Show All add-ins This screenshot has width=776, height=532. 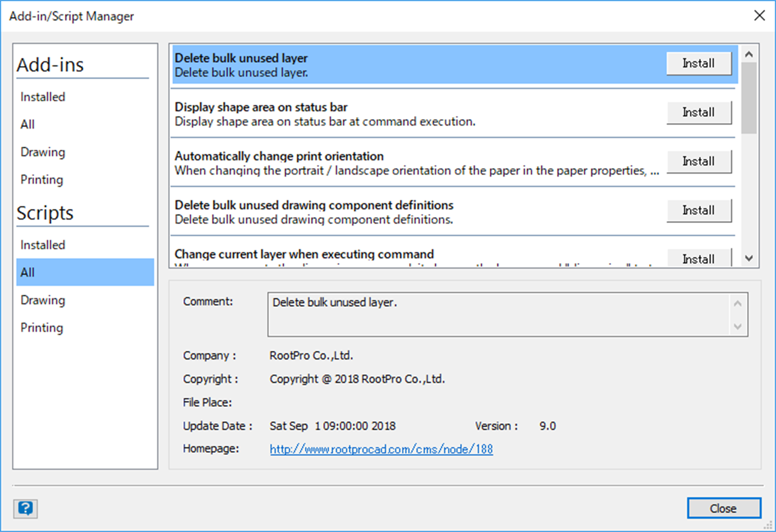28,124
